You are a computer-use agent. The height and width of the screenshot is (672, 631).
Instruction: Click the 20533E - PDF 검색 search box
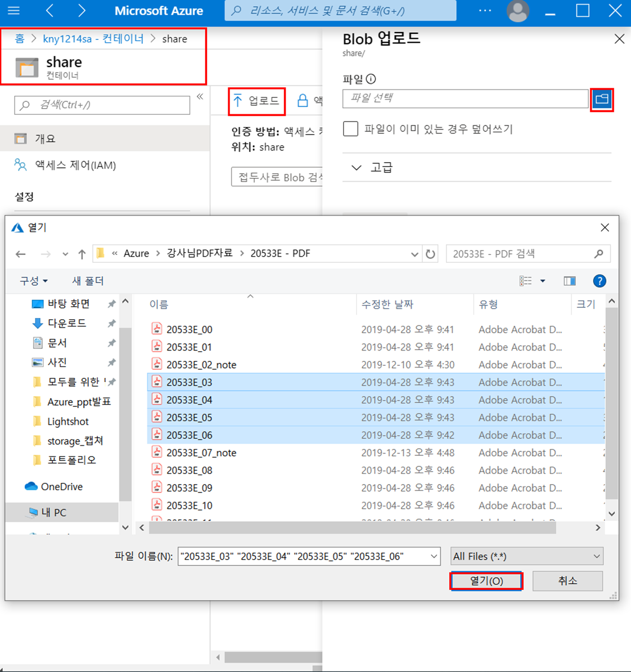point(528,254)
